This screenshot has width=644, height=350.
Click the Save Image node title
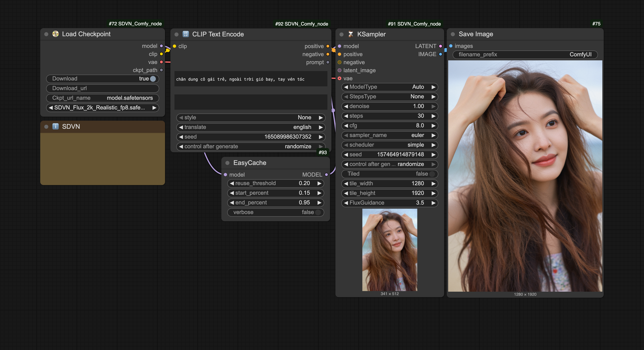476,34
